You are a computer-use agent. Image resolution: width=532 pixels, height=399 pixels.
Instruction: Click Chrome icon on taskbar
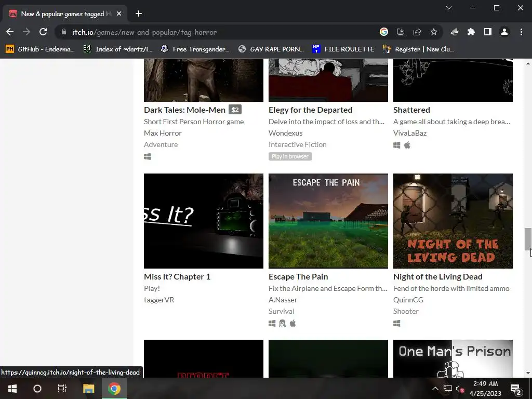coord(114,389)
